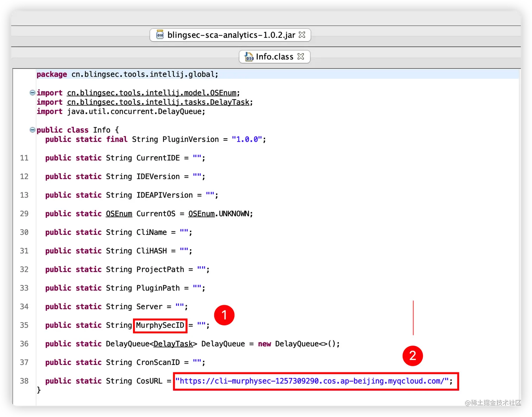Click line number 29 in the gutter

click(24, 214)
